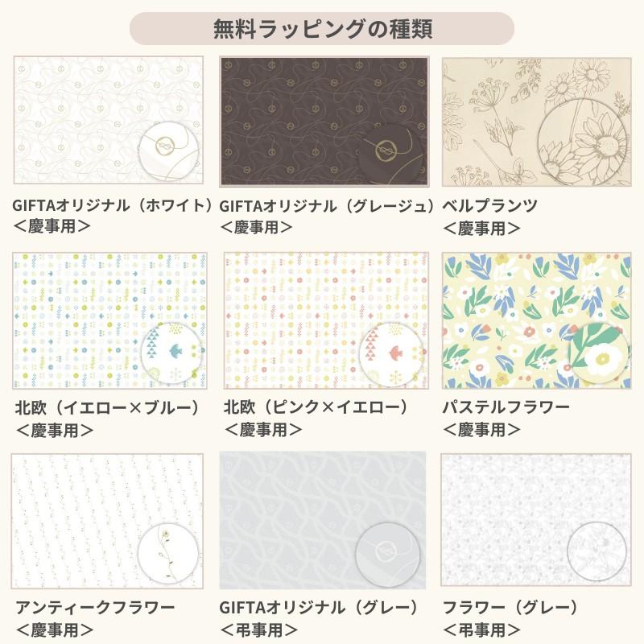
Task: Click the 無料ラッピングの種類 header banner
Action: click(x=322, y=29)
